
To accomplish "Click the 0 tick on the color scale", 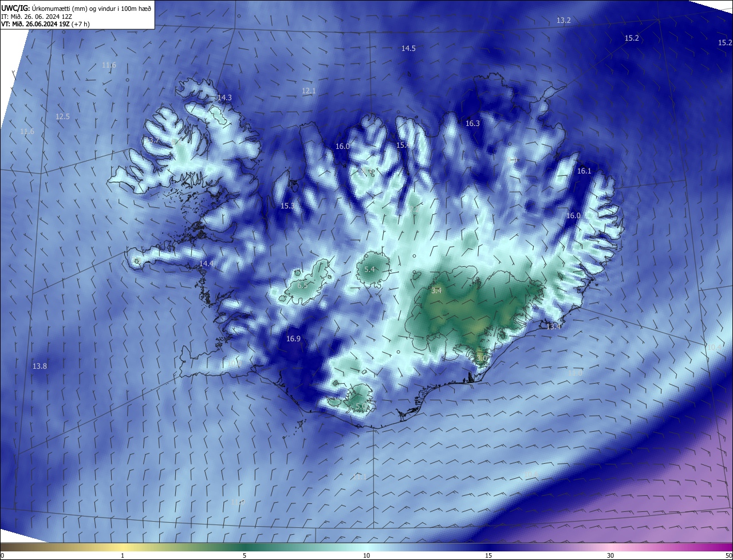I will click(2, 555).
